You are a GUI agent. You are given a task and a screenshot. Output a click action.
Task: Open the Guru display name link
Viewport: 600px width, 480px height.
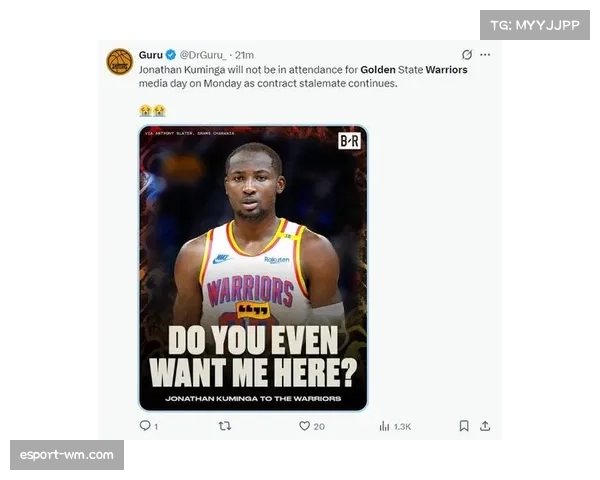(x=150, y=54)
